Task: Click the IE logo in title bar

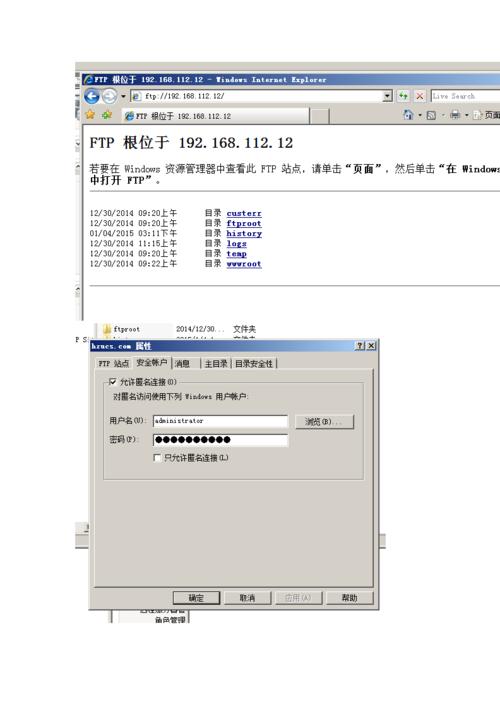Action: click(x=89, y=79)
